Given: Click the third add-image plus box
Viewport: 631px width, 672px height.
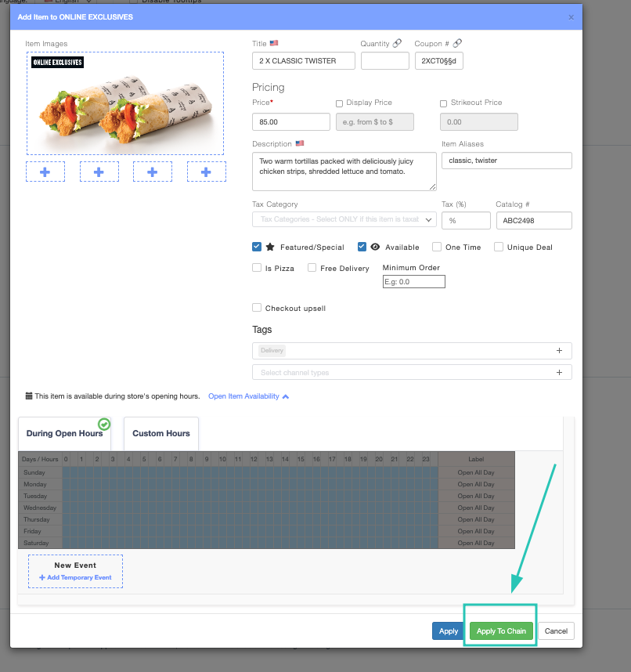Looking at the screenshot, I should click(153, 172).
